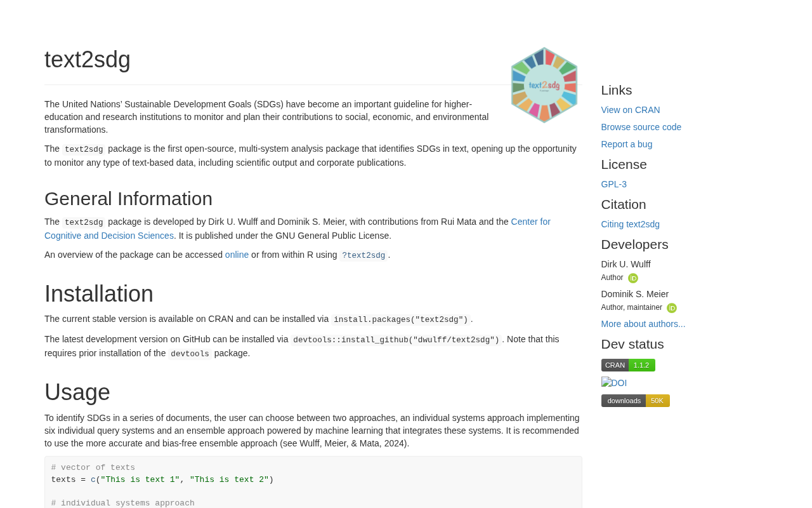812x508 pixels.
Task: Click the ?text2sdg help code link
Action: (363, 255)
